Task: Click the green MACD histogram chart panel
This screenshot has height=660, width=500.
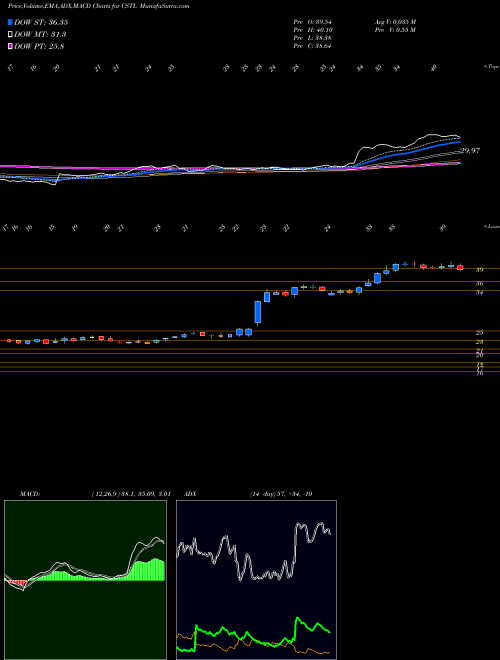Action: pyautogui.click(x=85, y=580)
